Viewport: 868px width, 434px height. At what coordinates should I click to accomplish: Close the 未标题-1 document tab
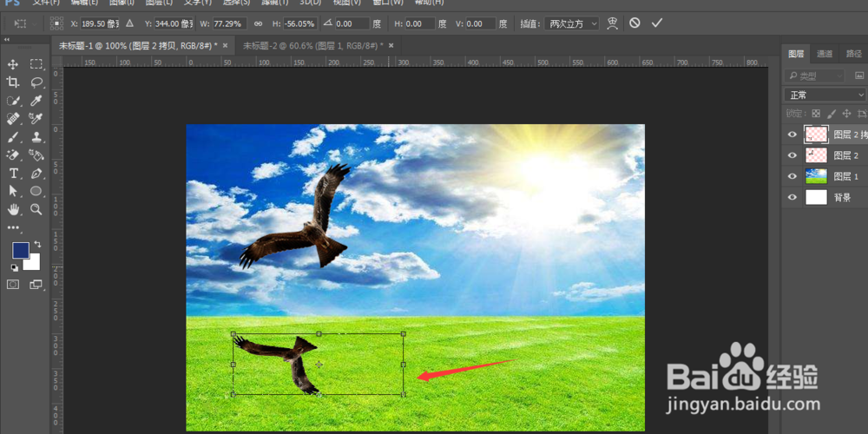226,45
